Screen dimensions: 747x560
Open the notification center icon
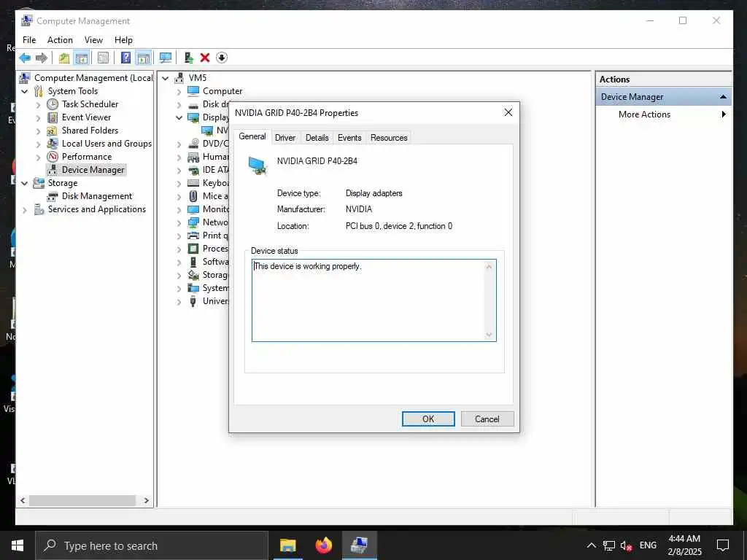coord(723,545)
